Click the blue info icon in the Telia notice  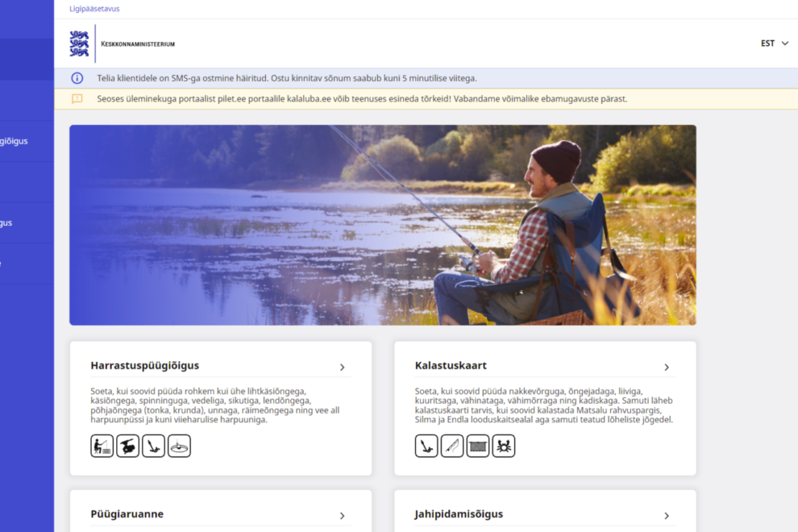[x=77, y=78]
